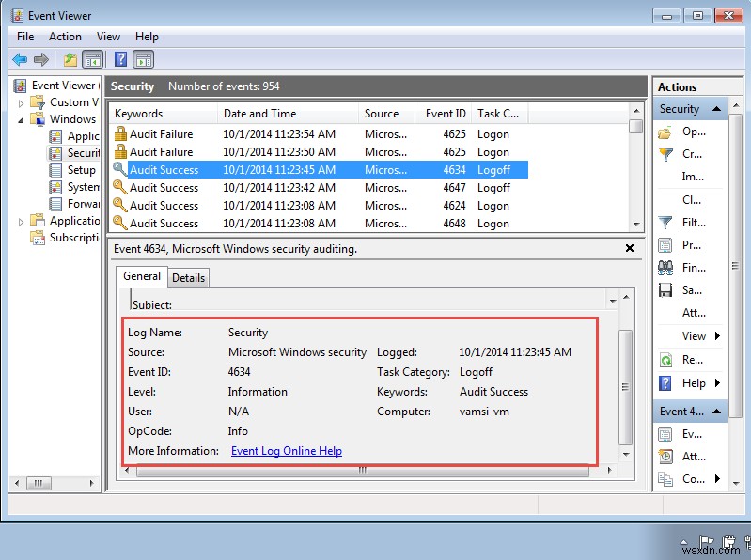The image size is (751, 560).
Task: Click the Find binoculars icon
Action: click(665, 268)
